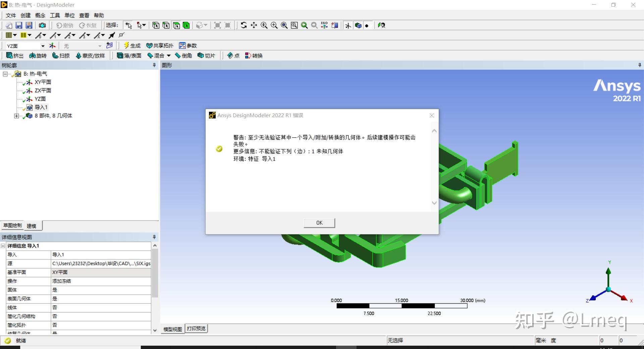Open the 参数 (Parameters) tool

tap(188, 46)
